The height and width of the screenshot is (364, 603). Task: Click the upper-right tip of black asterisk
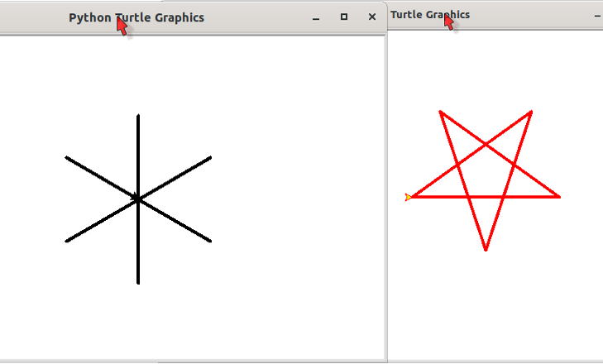210,157
